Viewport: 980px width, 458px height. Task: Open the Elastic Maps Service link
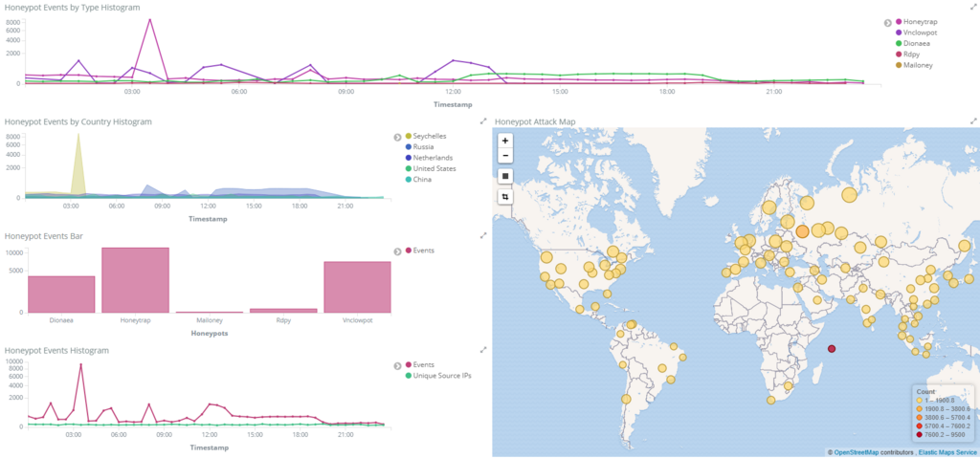[x=946, y=452]
